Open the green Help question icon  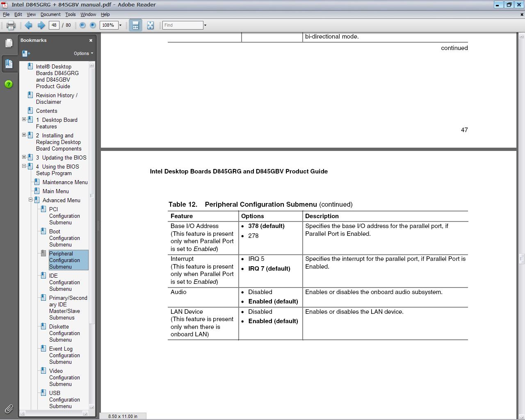pos(9,84)
